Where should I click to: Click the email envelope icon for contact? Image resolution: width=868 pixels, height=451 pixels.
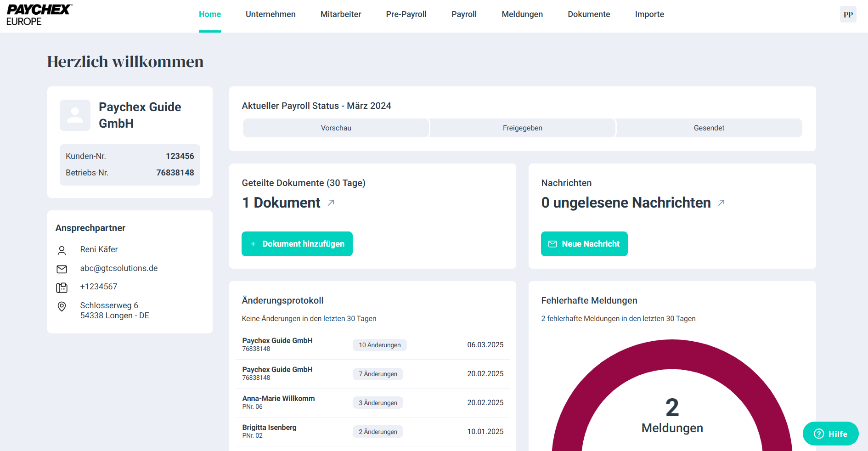tap(62, 269)
